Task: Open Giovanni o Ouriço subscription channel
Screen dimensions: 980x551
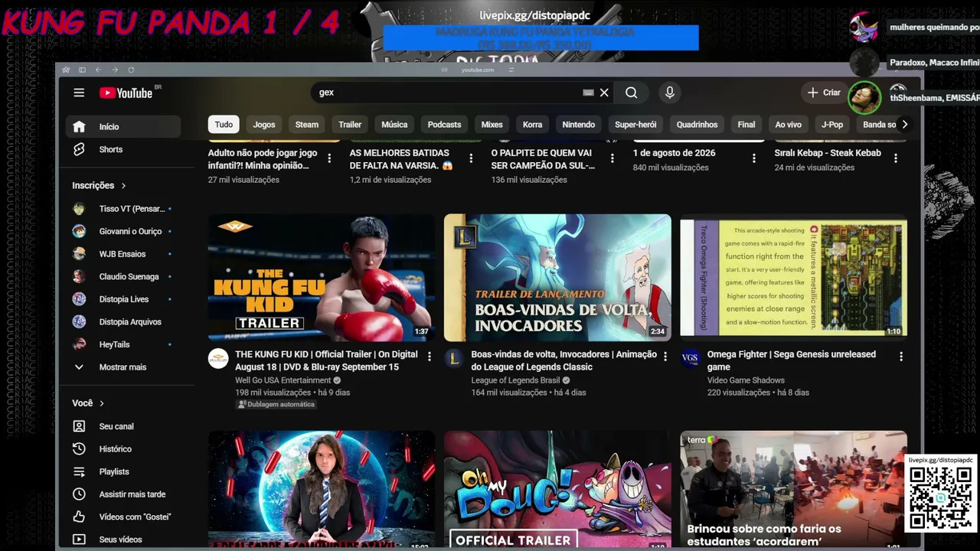Action: pyautogui.click(x=123, y=231)
